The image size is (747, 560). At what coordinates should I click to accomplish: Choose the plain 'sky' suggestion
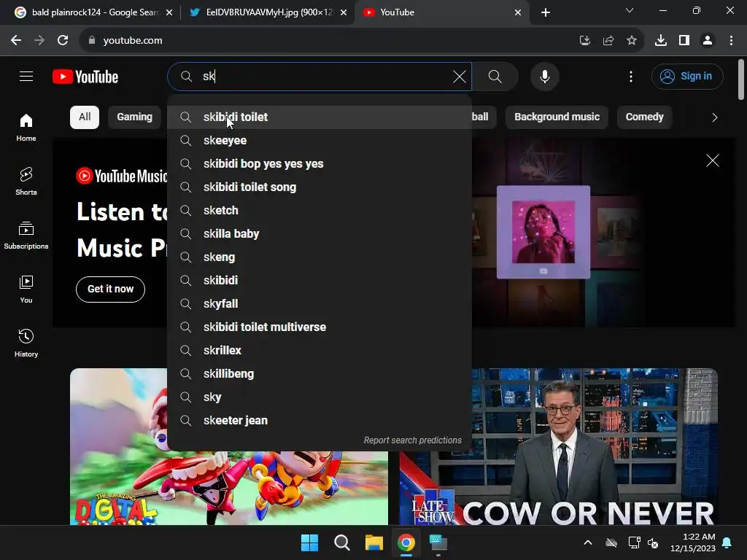coord(320,397)
